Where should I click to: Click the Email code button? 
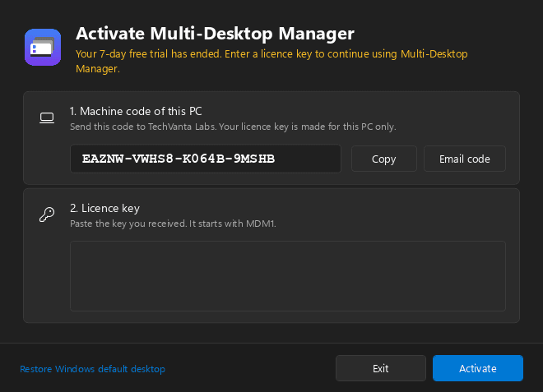[464, 159]
